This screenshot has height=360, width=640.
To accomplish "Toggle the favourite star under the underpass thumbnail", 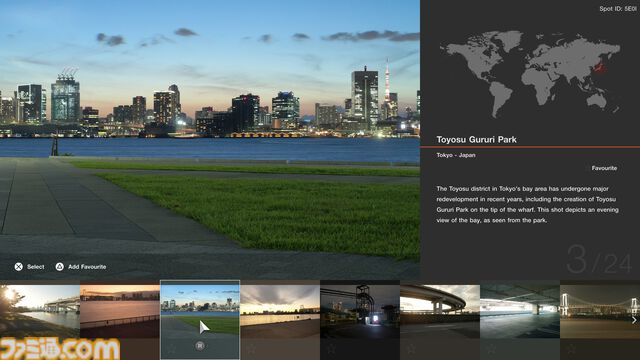I will pyautogui.click(x=491, y=349).
